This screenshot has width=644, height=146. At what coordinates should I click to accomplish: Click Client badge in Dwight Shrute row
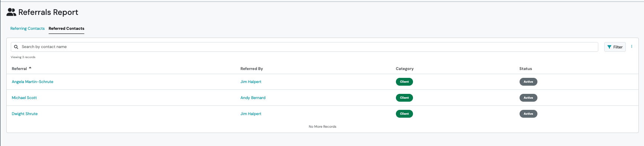tap(404, 114)
